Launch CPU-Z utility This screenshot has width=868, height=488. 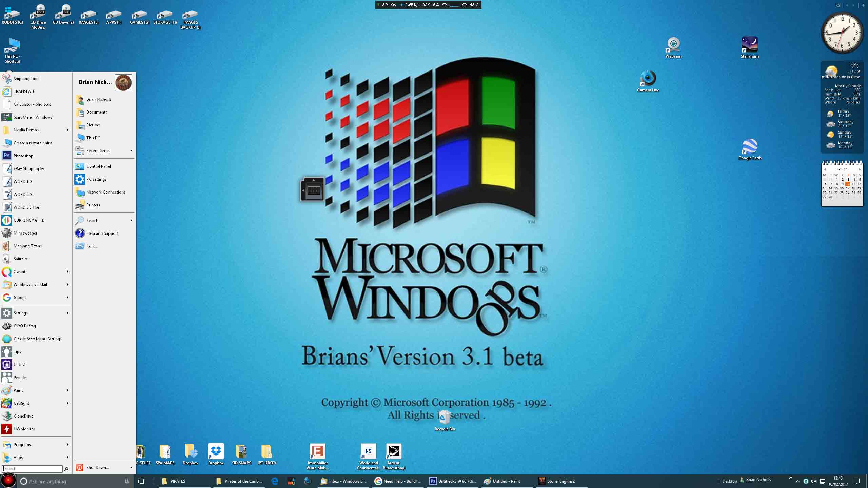click(x=36, y=364)
